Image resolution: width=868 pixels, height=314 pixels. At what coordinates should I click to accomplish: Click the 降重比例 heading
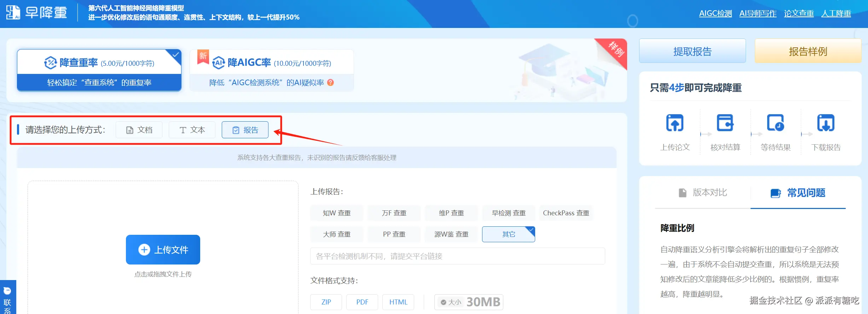point(677,228)
